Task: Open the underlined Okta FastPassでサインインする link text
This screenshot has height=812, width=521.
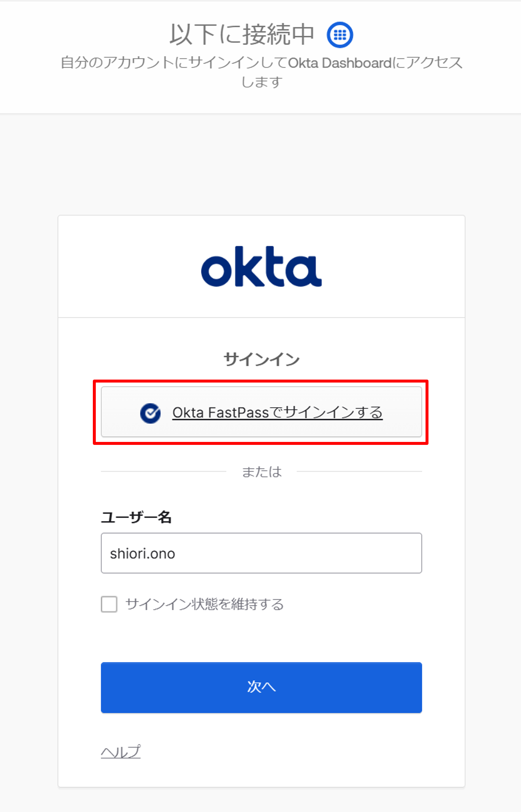Action: (278, 413)
